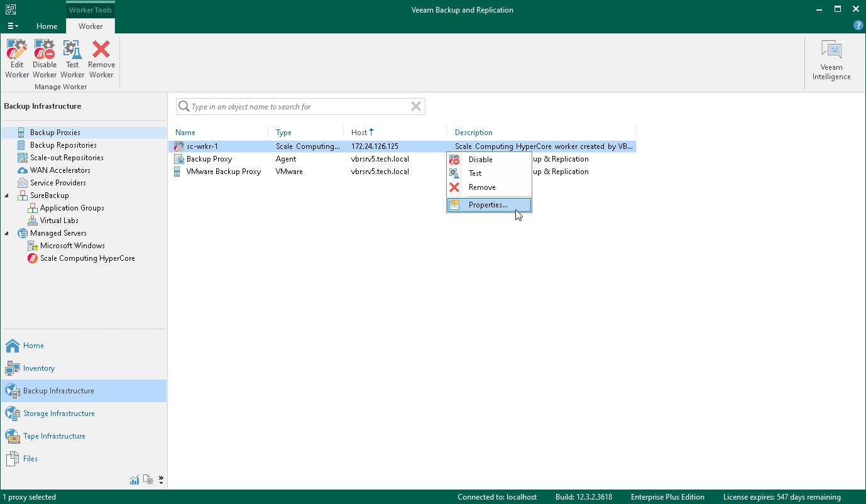The width and height of the screenshot is (866, 504).
Task: Choose Disable from the context menu
Action: 489,160
